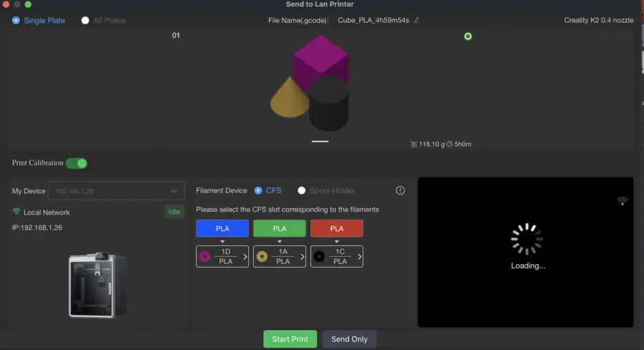Click the Start Print button
The width and height of the screenshot is (644, 350).
coord(290,339)
